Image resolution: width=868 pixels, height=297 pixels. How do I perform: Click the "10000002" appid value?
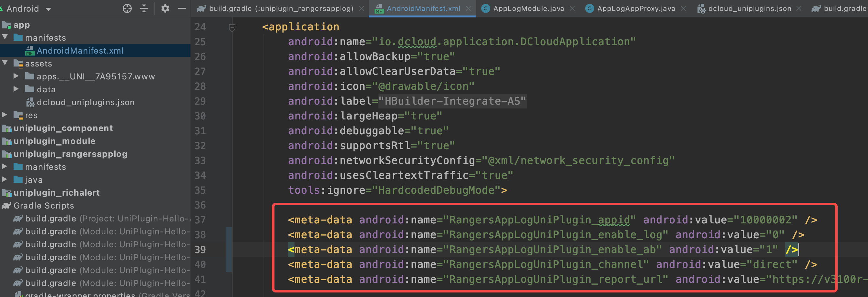coord(766,220)
